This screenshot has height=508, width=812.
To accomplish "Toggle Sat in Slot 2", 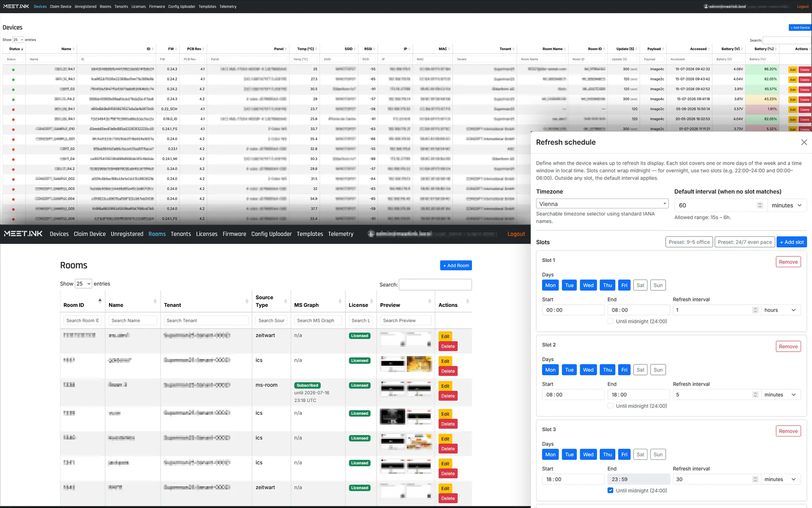I will pyautogui.click(x=640, y=370).
